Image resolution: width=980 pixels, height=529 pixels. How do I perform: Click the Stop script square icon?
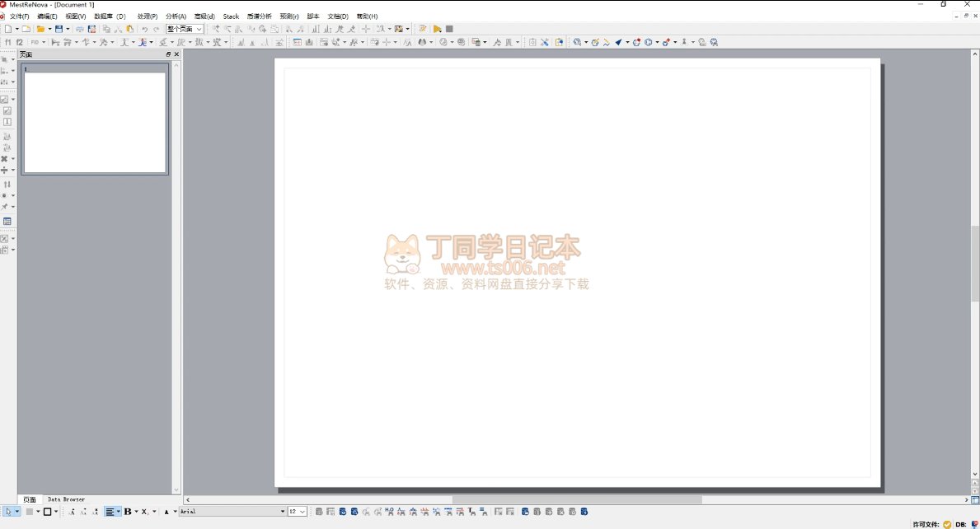click(448, 29)
